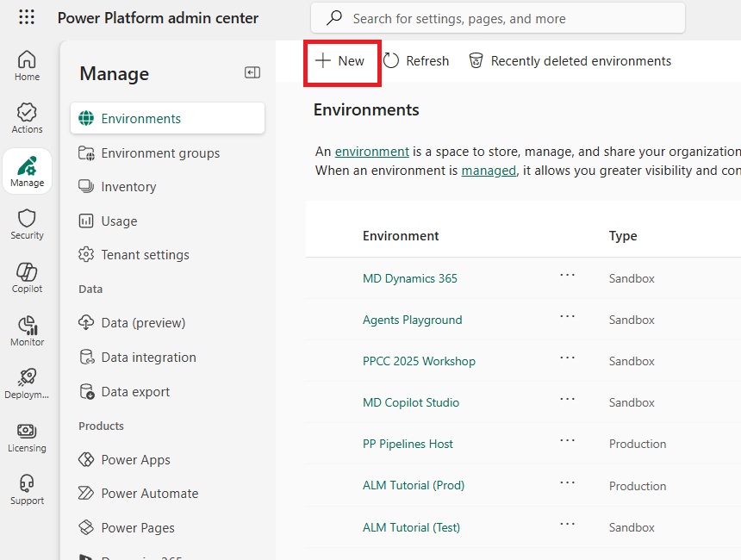Open the Security section
This screenshot has width=741, height=560.
[x=27, y=225]
